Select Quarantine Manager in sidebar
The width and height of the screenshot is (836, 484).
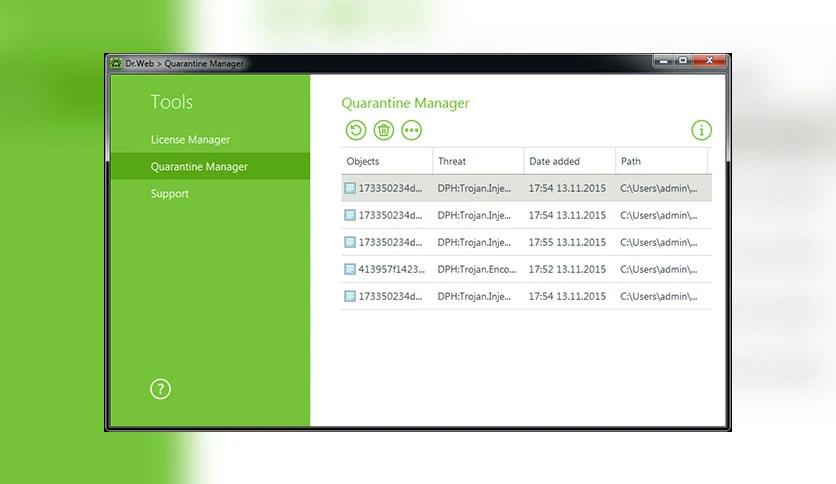210,166
